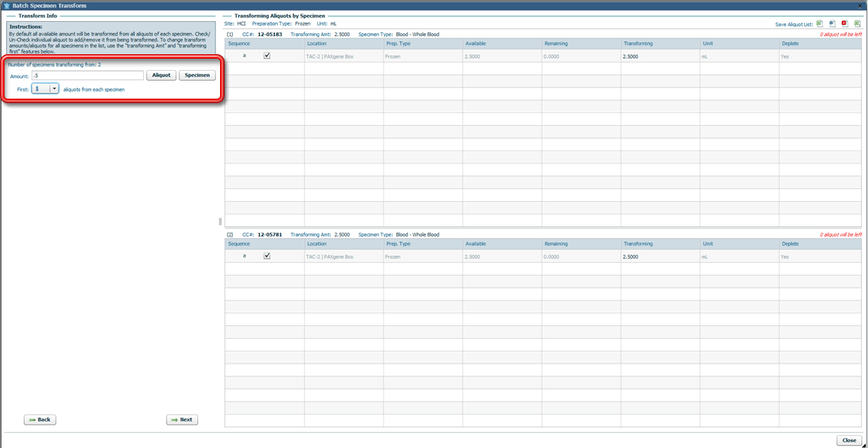Save aliquot list with the last green checkmark icon

[857, 24]
